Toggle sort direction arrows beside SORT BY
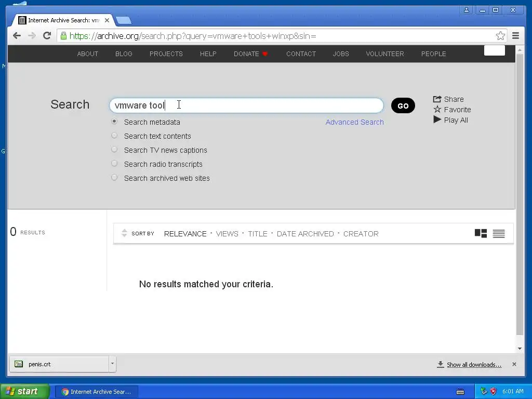 [x=124, y=233]
